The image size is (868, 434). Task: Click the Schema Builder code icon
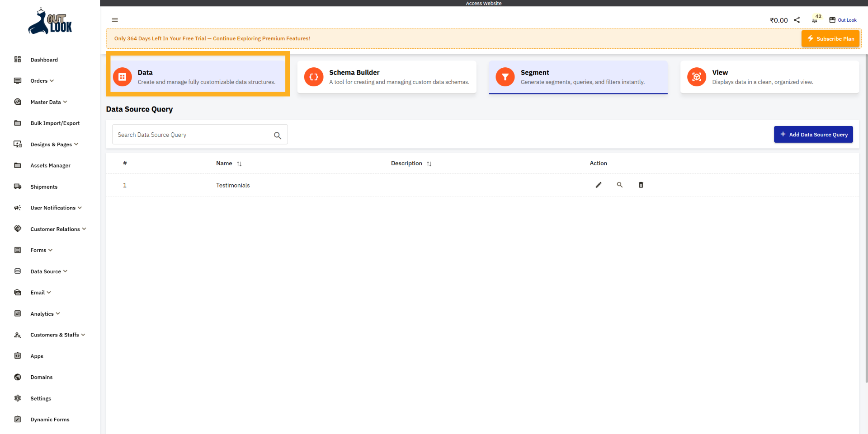313,77
